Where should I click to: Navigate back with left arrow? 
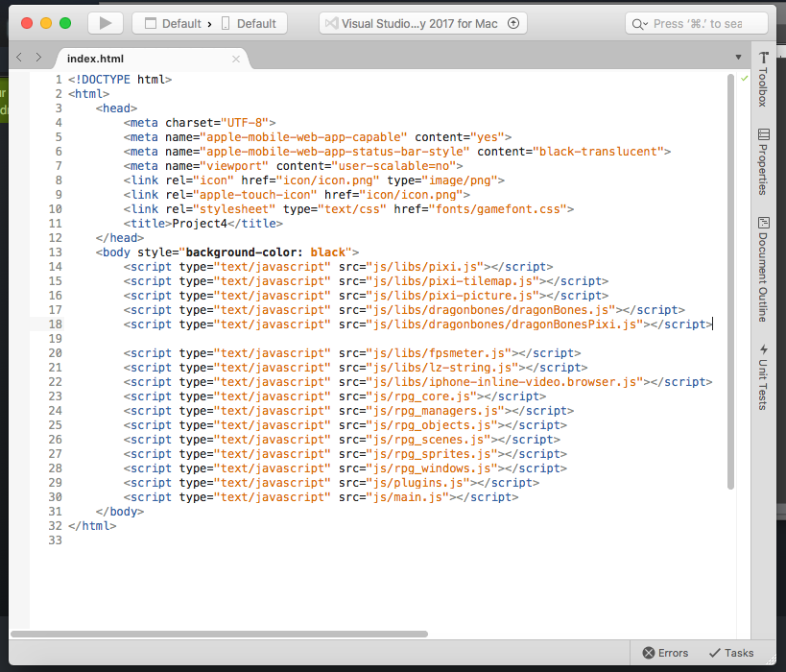pyautogui.click(x=19, y=58)
